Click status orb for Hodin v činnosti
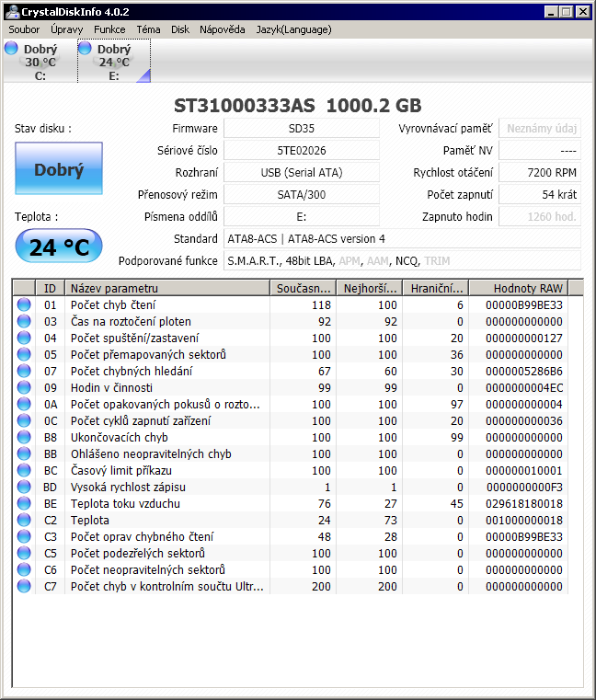 [x=24, y=387]
